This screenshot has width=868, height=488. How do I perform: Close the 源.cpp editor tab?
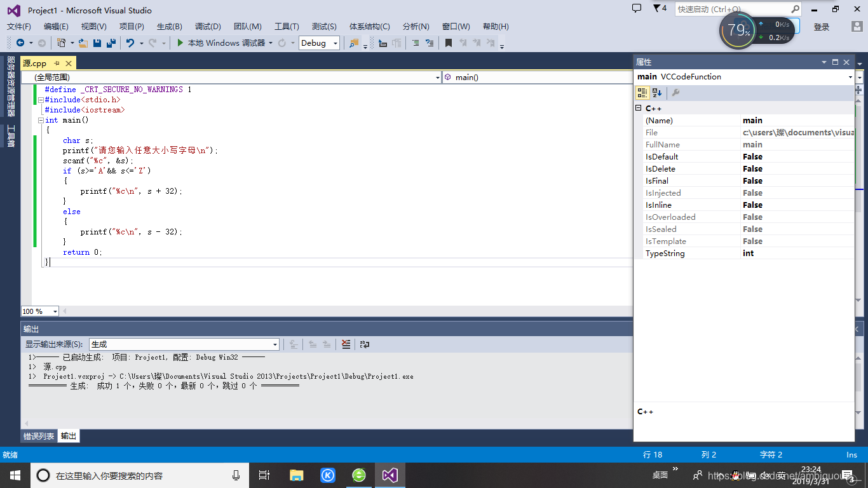(68, 63)
